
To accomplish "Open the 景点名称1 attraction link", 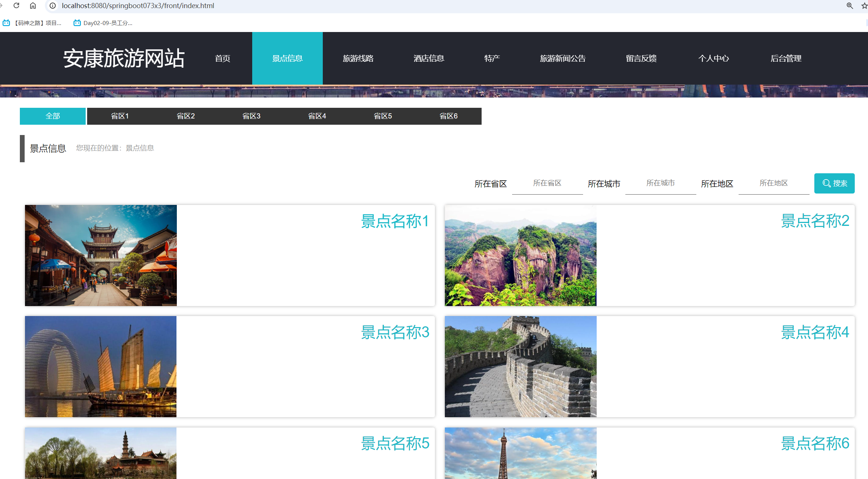I will point(395,221).
